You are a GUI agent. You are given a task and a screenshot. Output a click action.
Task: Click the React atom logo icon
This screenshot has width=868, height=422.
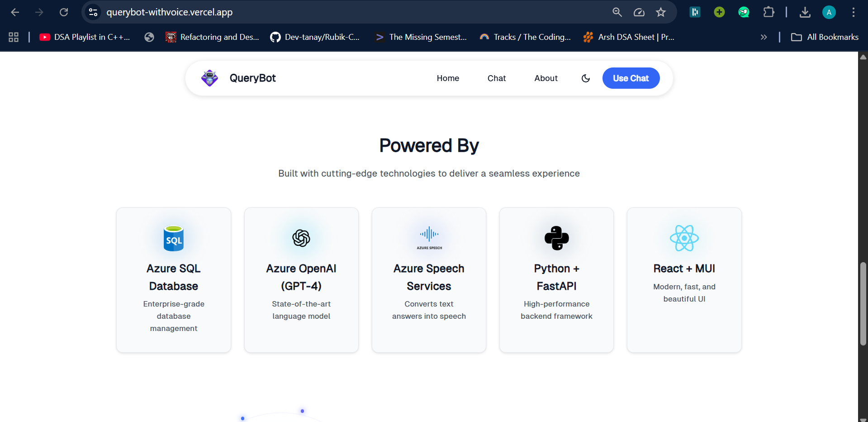[x=684, y=238]
